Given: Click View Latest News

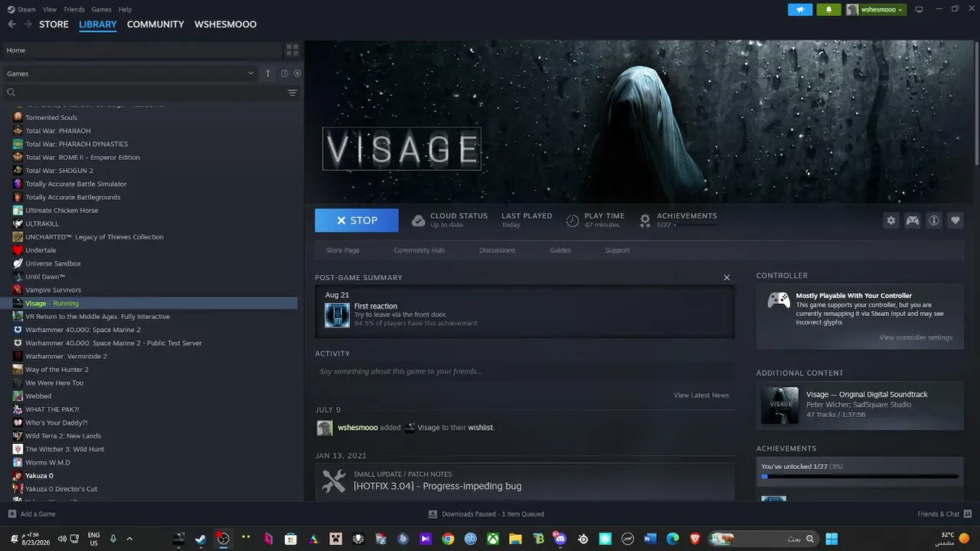Looking at the screenshot, I should 701,395.
